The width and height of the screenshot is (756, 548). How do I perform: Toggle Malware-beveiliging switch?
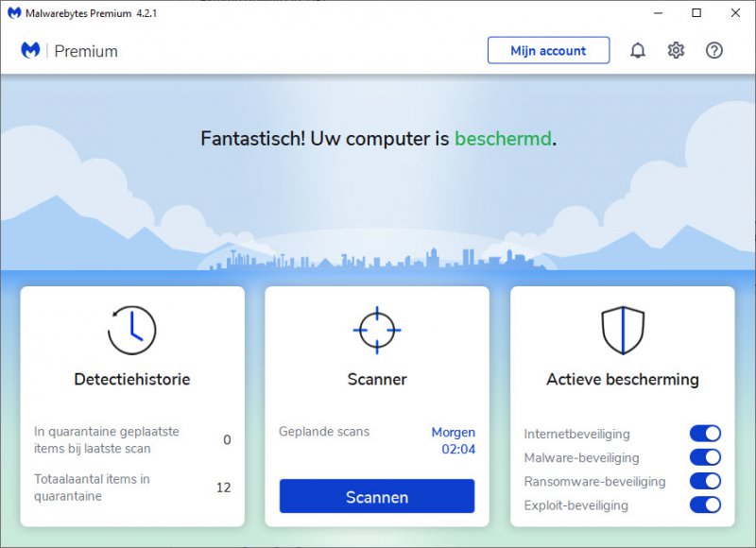coord(705,457)
